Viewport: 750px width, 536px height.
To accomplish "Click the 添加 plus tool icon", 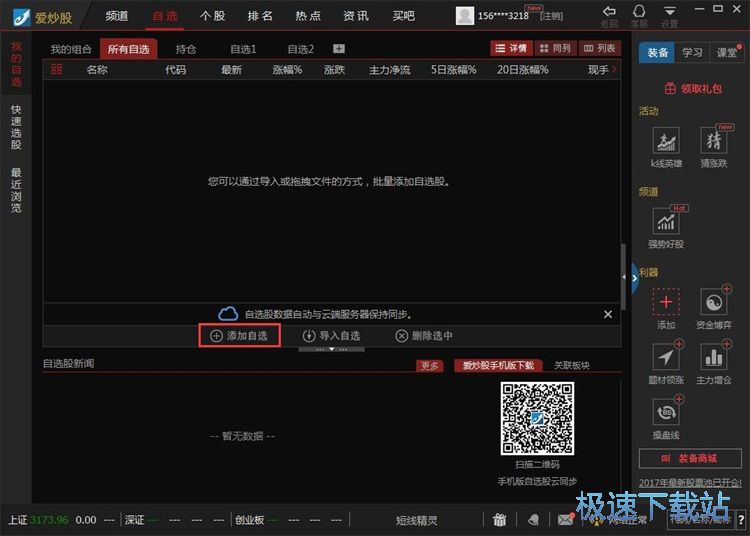I will (666, 302).
